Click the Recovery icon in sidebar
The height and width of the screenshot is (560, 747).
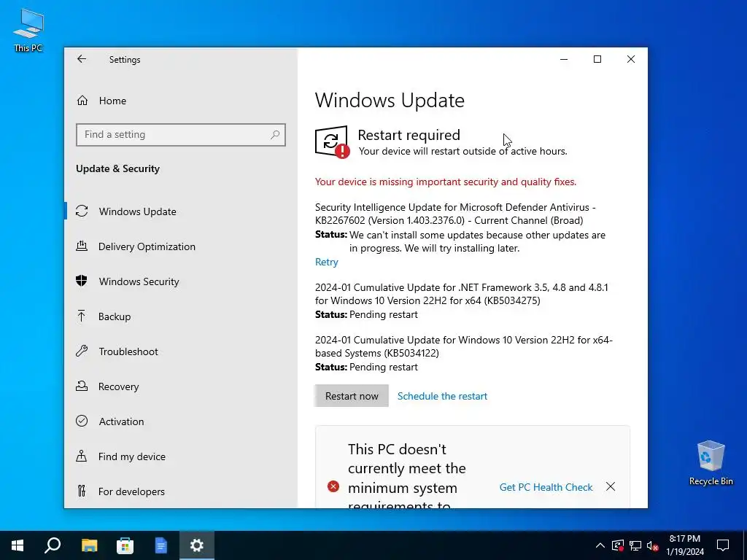click(x=82, y=386)
